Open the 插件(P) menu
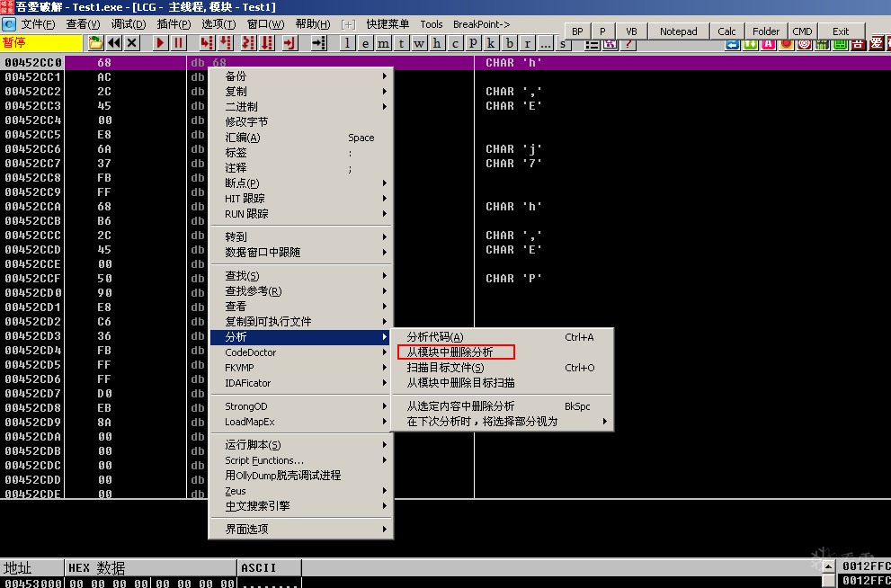The image size is (891, 588). (174, 24)
